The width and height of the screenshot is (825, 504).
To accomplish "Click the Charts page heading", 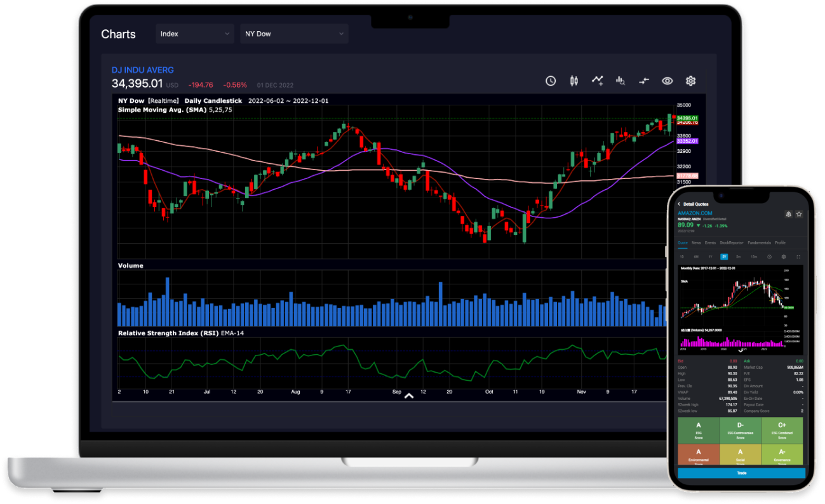I will [x=118, y=34].
